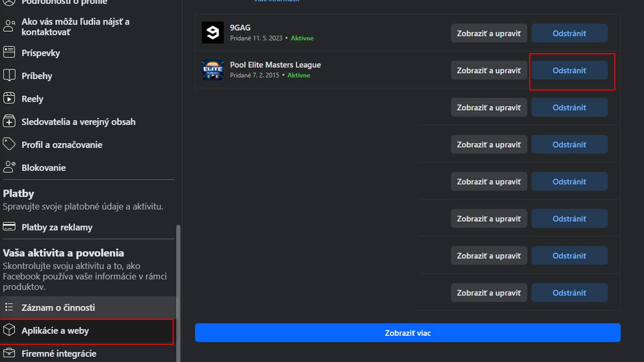
Task: Click the Firemné integrácie briefcase icon
Action: click(9, 353)
